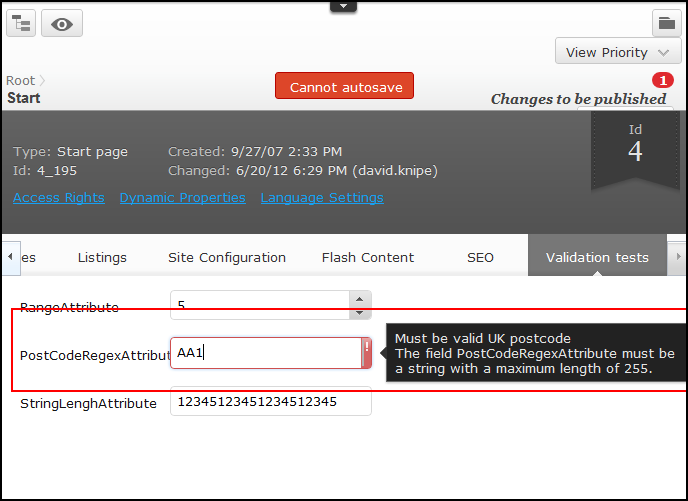Click the StringLenghAttribute input field
Screen dimensions: 688x501
click(271, 401)
